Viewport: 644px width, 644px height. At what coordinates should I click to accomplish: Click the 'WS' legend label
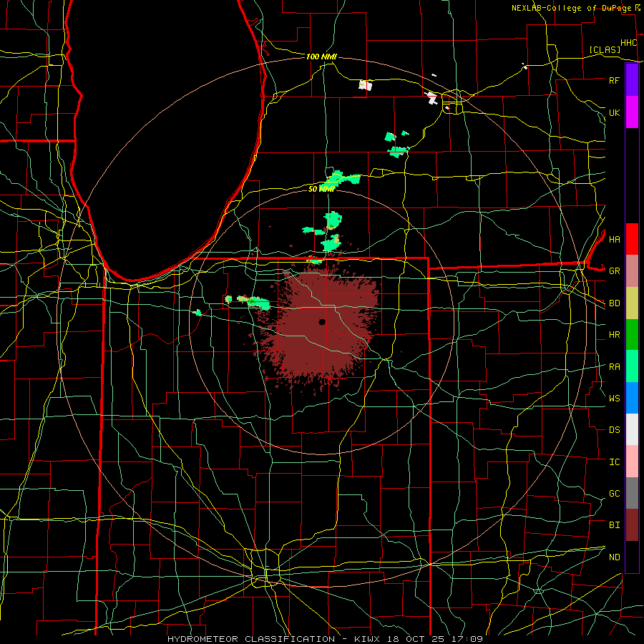614,399
